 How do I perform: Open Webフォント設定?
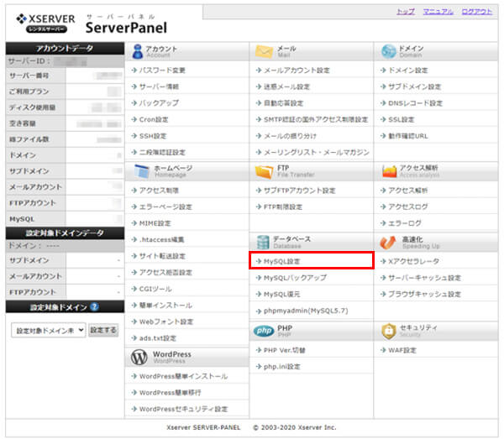coord(166,321)
